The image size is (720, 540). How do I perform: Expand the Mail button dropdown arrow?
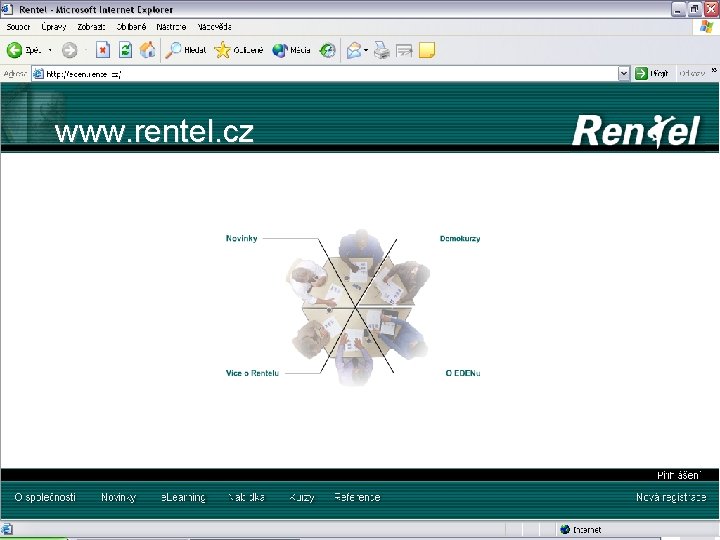tap(366, 50)
